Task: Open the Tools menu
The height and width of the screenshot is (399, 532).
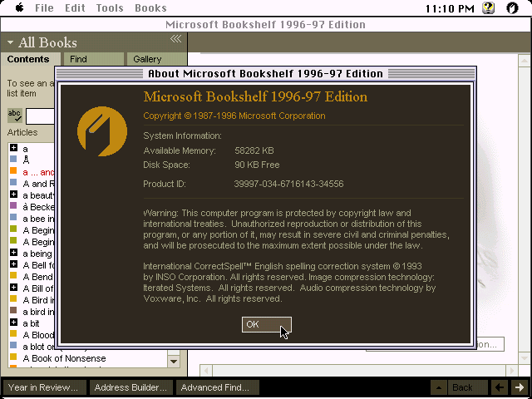Action: coord(109,8)
